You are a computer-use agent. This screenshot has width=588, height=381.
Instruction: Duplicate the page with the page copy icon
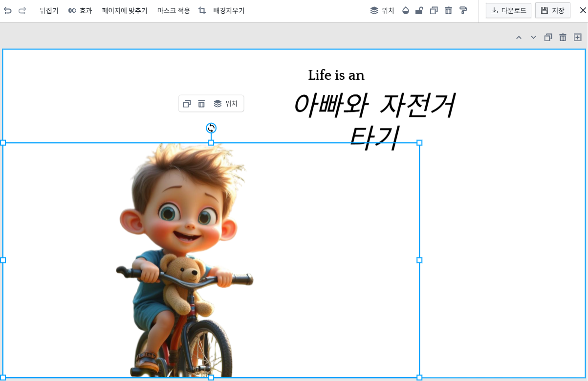[x=548, y=37]
